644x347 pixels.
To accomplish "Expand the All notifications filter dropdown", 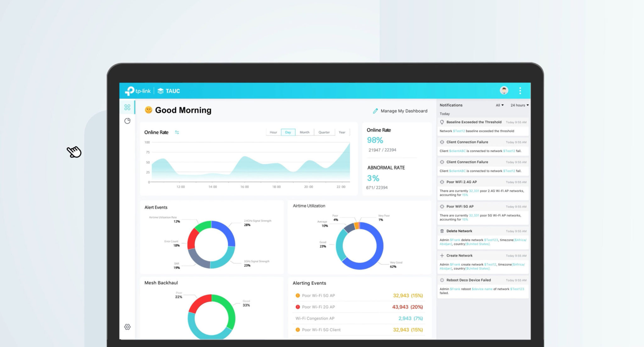I will [x=499, y=105].
